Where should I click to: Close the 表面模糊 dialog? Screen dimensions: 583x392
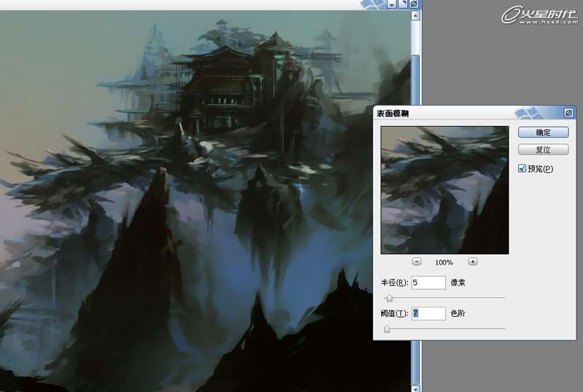tap(568, 113)
